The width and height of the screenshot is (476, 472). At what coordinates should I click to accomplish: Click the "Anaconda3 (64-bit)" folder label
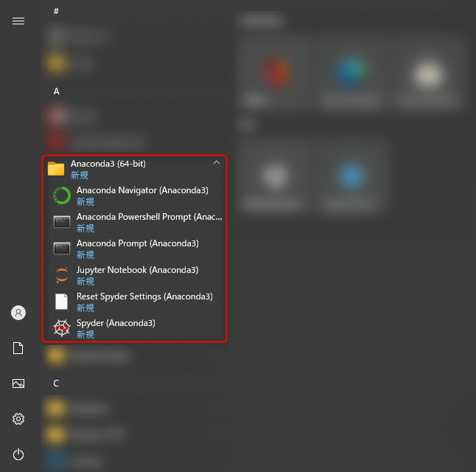(x=108, y=164)
